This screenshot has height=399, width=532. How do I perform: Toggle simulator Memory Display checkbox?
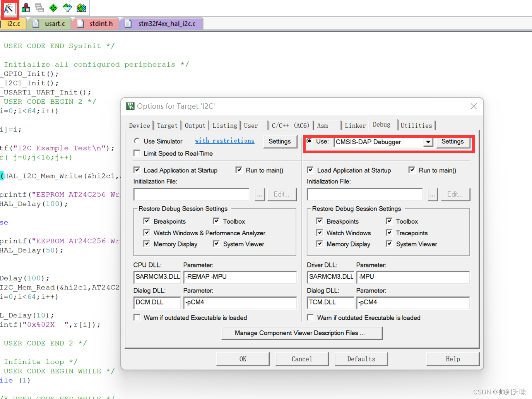147,244
